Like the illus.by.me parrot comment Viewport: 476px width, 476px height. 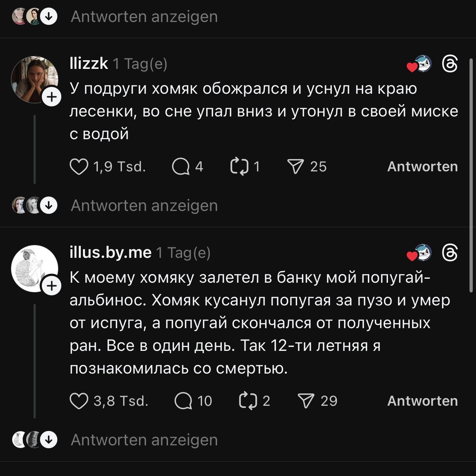click(x=79, y=401)
